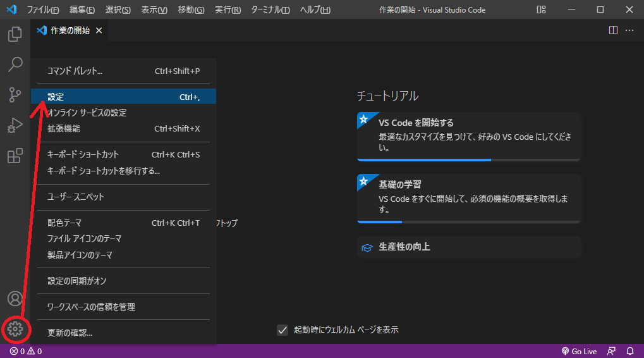Click the Manage gear icon
This screenshot has height=358, width=644.
(x=15, y=329)
